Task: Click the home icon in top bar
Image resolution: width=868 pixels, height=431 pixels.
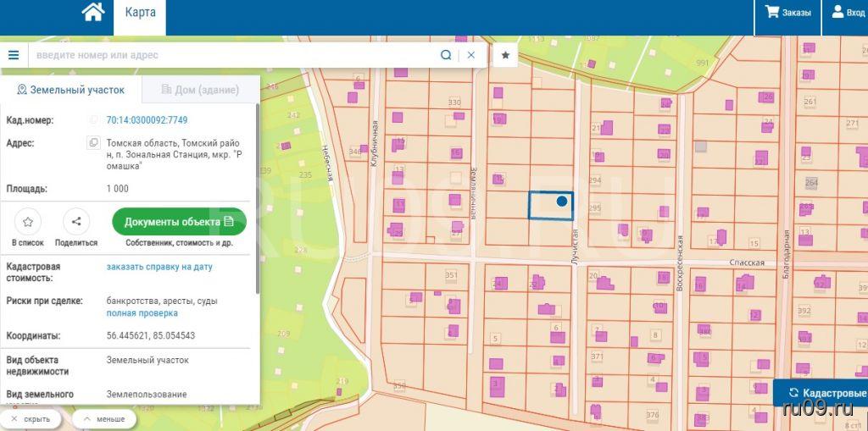Action: [x=93, y=13]
